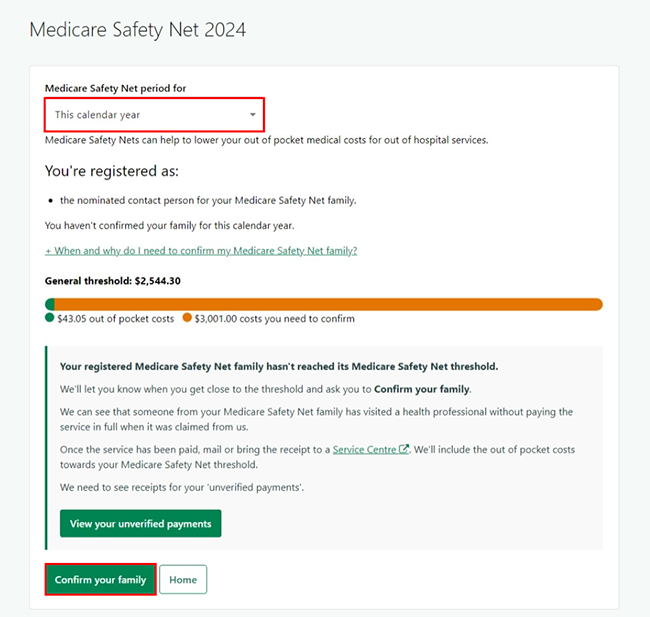This screenshot has height=617, width=650.
Task: Click the green dot legend marker
Action: click(x=50, y=319)
